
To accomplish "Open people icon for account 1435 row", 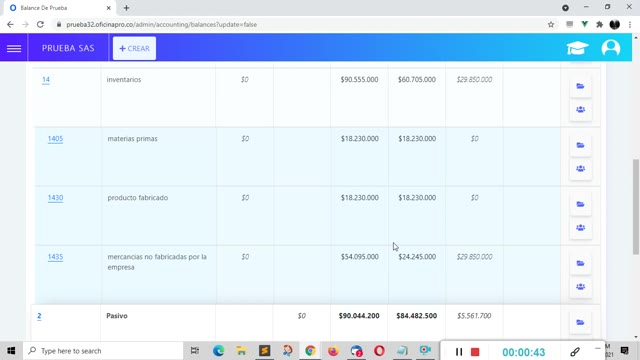I will 580,287.
